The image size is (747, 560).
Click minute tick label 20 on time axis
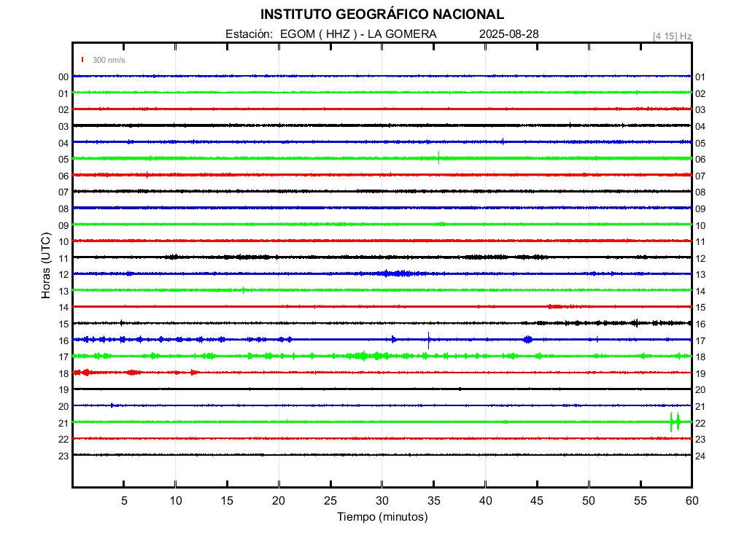click(x=279, y=500)
